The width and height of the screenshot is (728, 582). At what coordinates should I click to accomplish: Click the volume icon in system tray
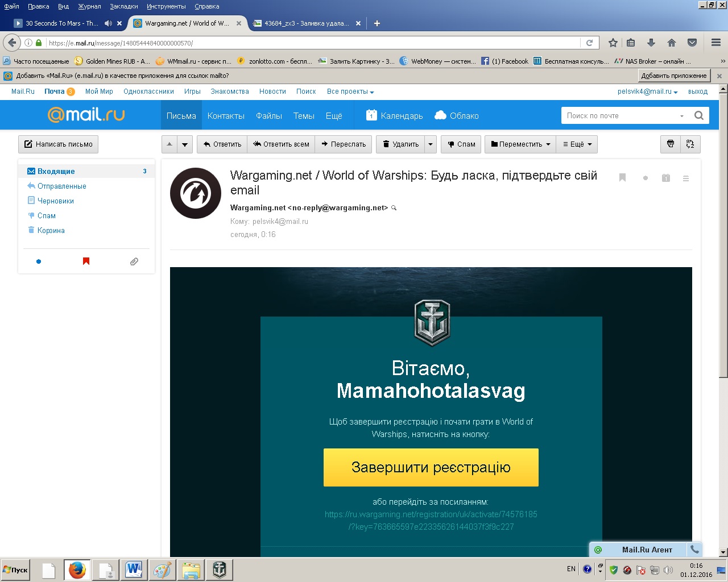pyautogui.click(x=669, y=569)
